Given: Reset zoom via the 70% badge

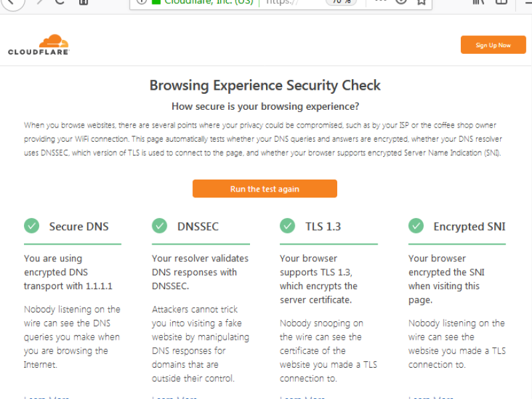Looking at the screenshot, I should 341,3.
